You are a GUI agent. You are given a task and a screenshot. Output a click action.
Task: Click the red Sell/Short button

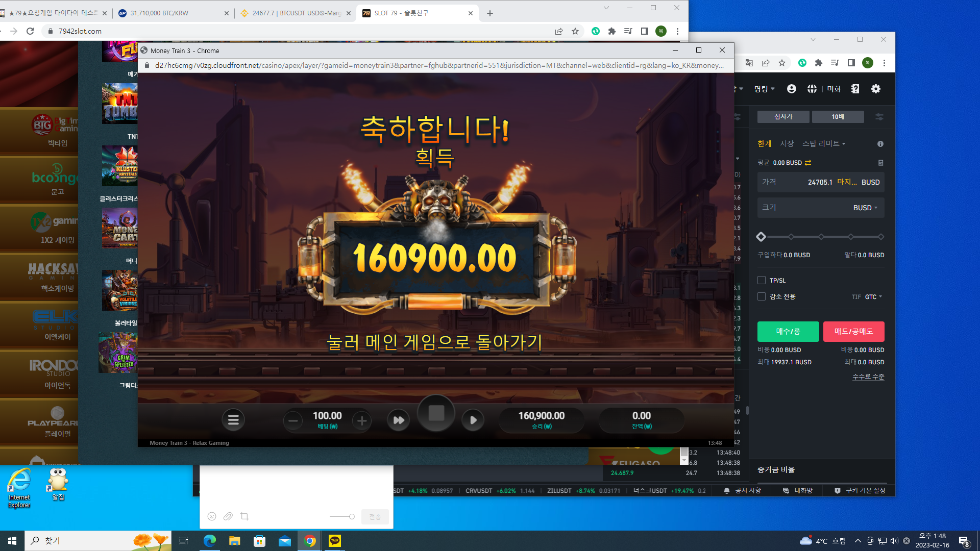853,331
